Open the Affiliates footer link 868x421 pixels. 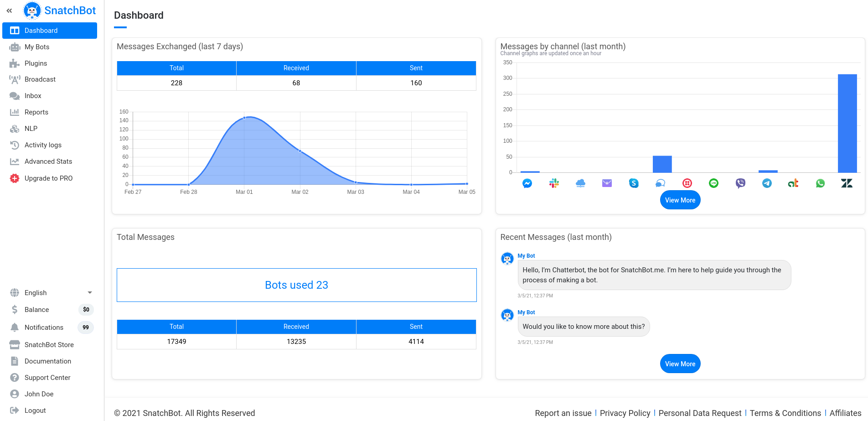tap(846, 413)
